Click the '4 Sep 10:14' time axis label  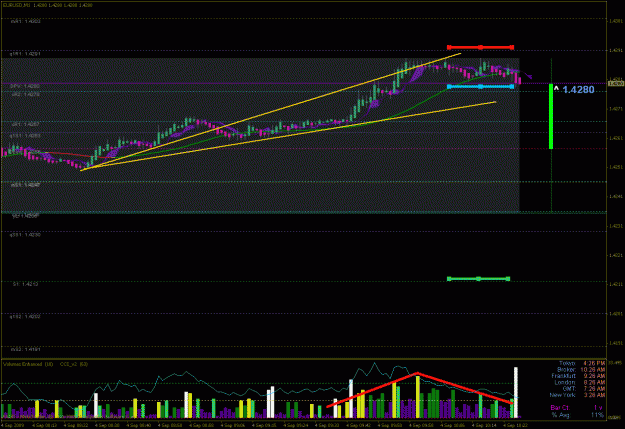click(x=484, y=425)
